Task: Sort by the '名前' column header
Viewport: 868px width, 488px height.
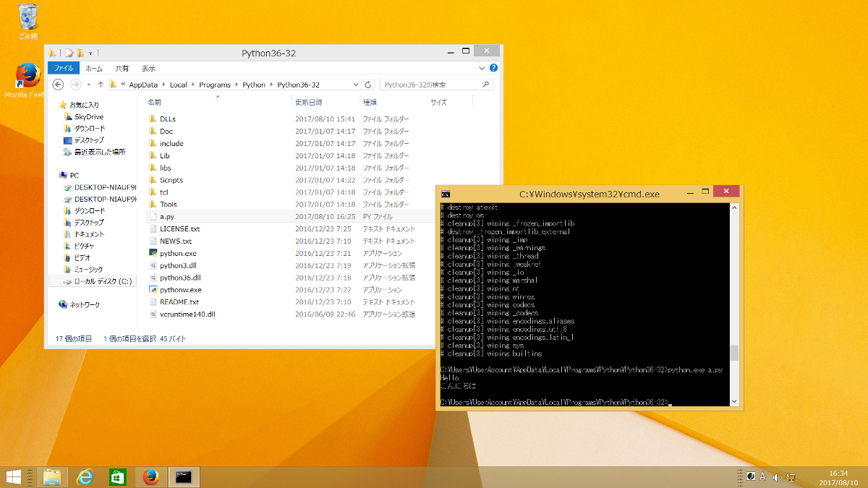Action: (155, 103)
